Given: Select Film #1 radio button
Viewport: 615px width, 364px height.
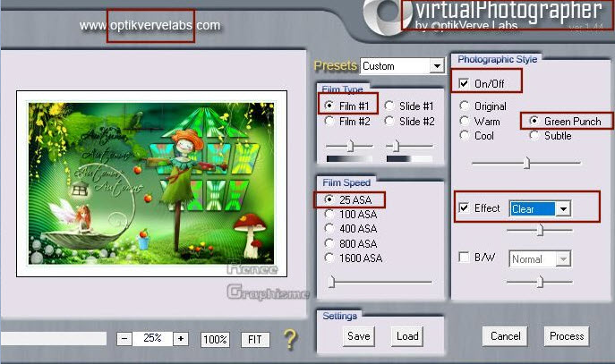Looking at the screenshot, I should (329, 106).
